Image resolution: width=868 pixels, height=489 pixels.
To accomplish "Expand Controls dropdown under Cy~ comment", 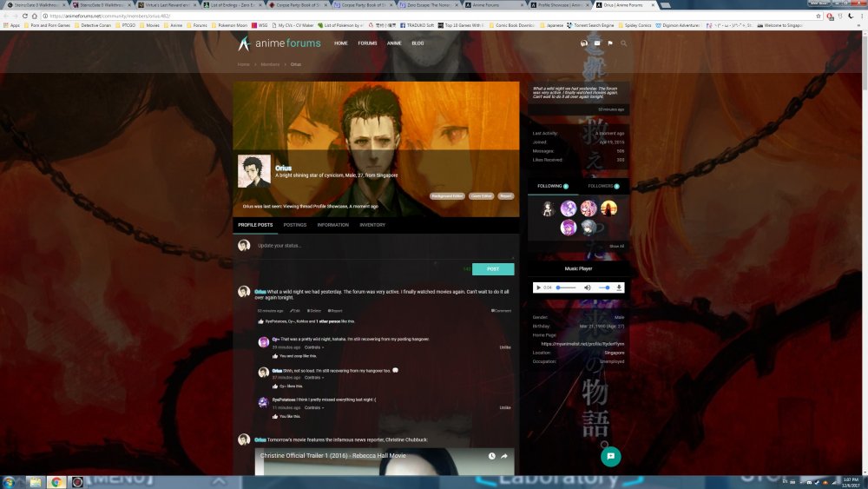I will tap(314, 347).
